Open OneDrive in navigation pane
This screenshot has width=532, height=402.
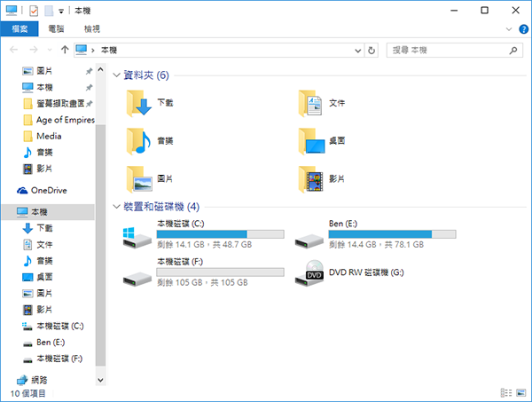click(42, 191)
